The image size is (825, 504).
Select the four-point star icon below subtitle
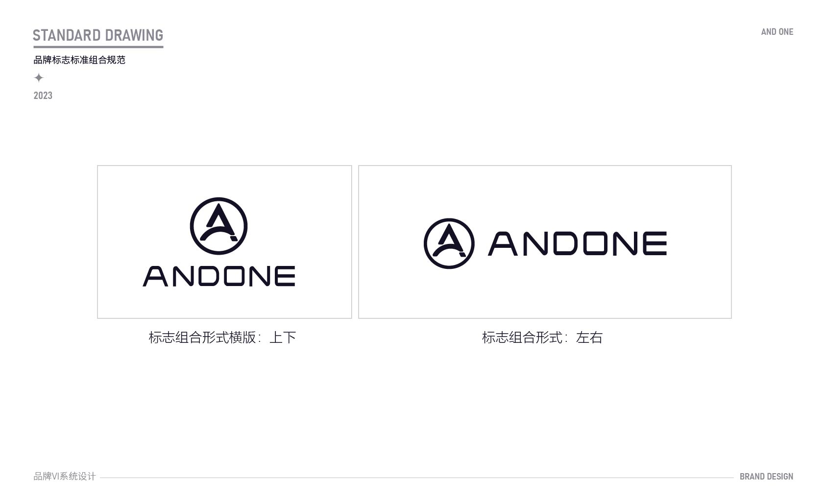39,77
